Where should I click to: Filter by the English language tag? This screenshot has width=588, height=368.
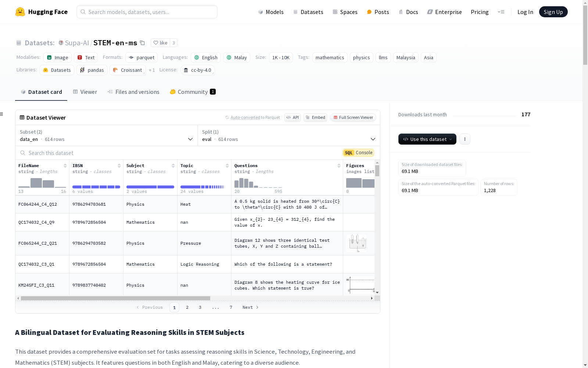206,57
